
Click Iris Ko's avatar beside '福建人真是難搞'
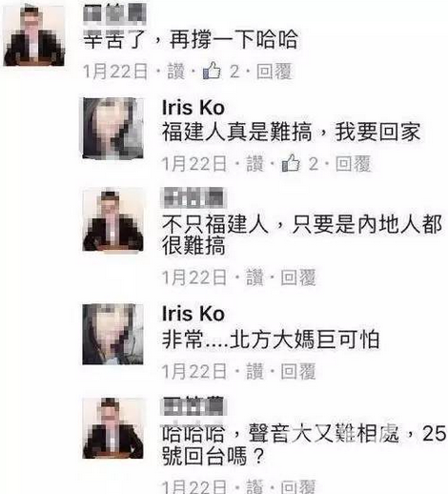click(x=112, y=128)
